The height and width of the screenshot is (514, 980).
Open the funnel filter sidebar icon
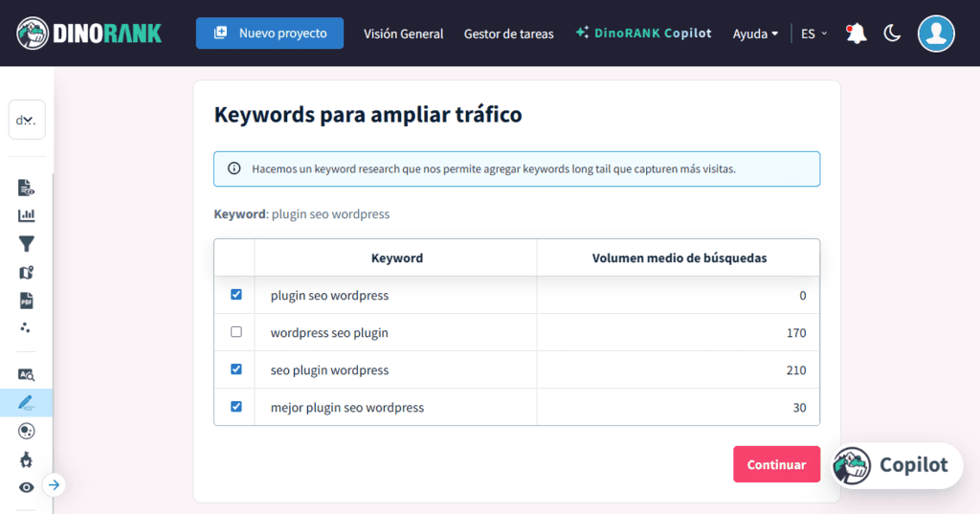tap(26, 244)
